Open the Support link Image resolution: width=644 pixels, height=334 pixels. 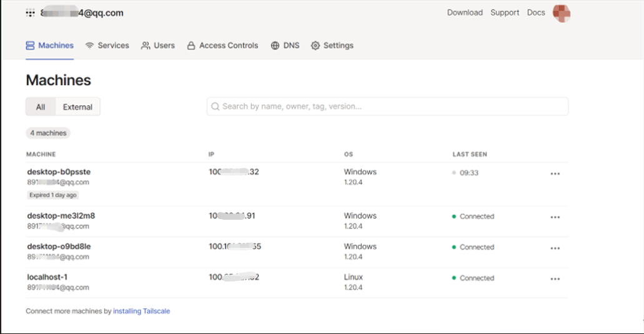[x=505, y=12]
